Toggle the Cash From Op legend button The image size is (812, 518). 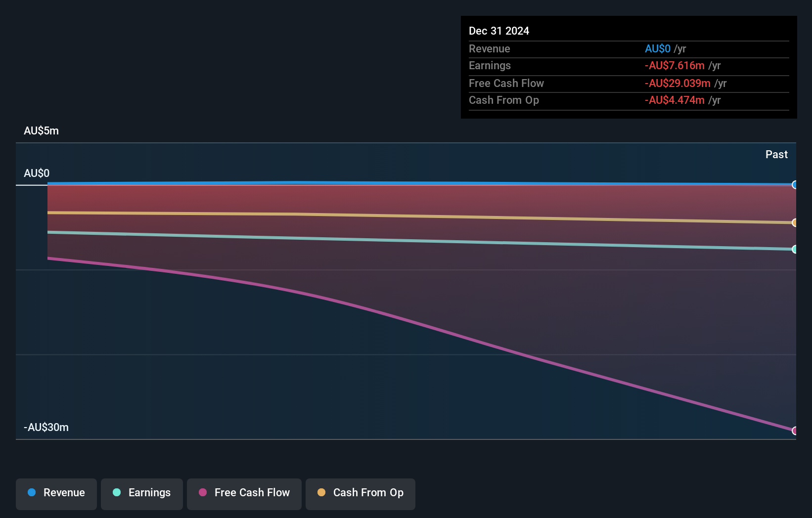pyautogui.click(x=361, y=494)
